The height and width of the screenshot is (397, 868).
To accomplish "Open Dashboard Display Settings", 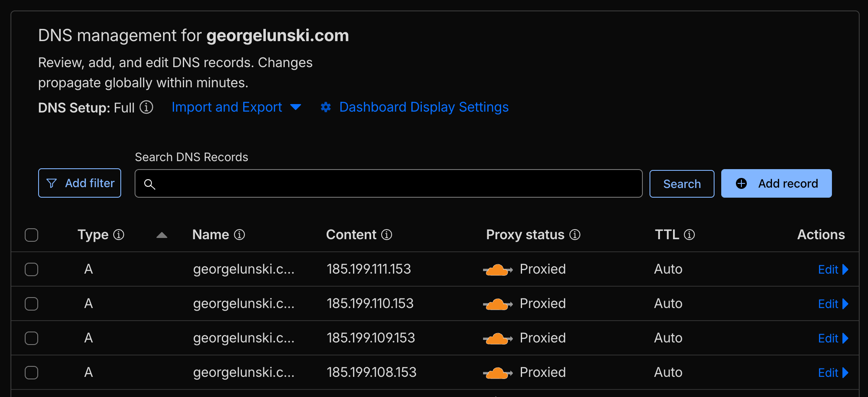I will pyautogui.click(x=424, y=107).
